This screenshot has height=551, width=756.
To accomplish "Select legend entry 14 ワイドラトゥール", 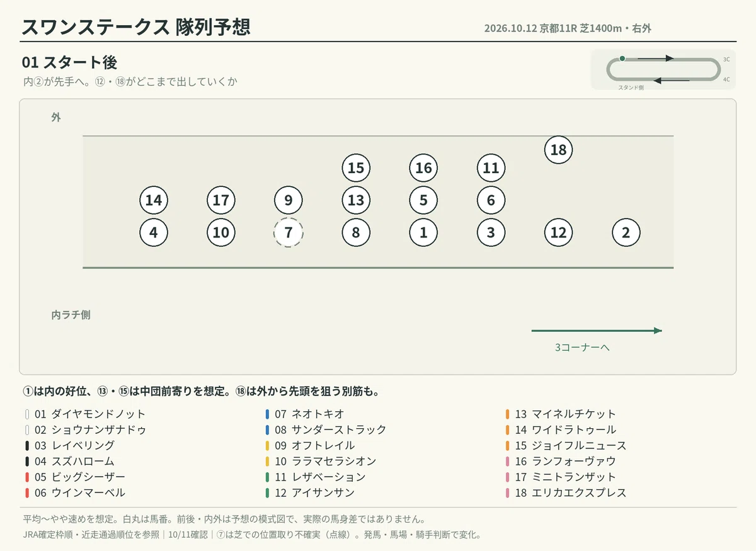I will click(561, 430).
